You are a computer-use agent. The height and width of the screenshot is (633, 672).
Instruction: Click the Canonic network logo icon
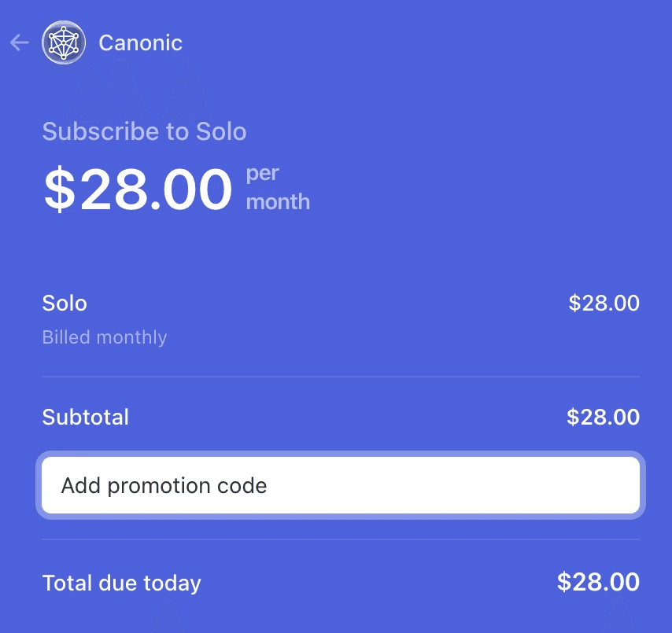click(64, 42)
